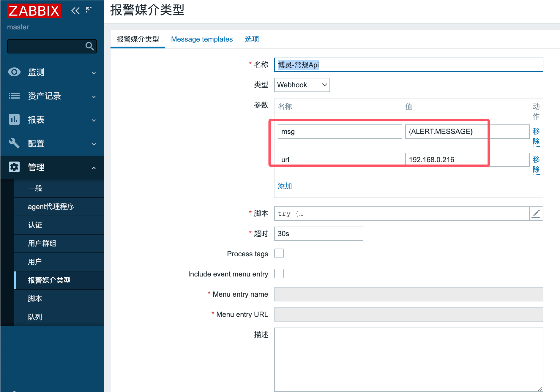560x392 pixels.
Task: Switch to Message templates tab
Action: pyautogui.click(x=202, y=39)
